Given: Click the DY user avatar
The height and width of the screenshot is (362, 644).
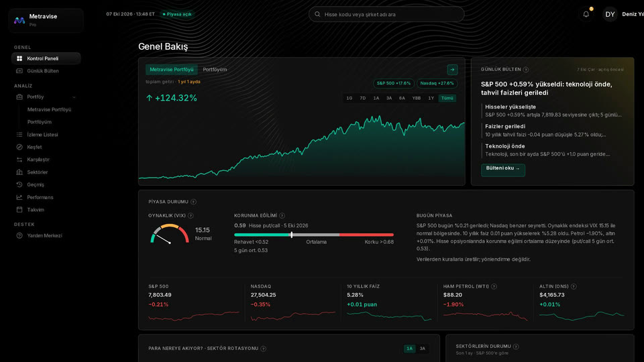Looking at the screenshot, I should pyautogui.click(x=610, y=14).
